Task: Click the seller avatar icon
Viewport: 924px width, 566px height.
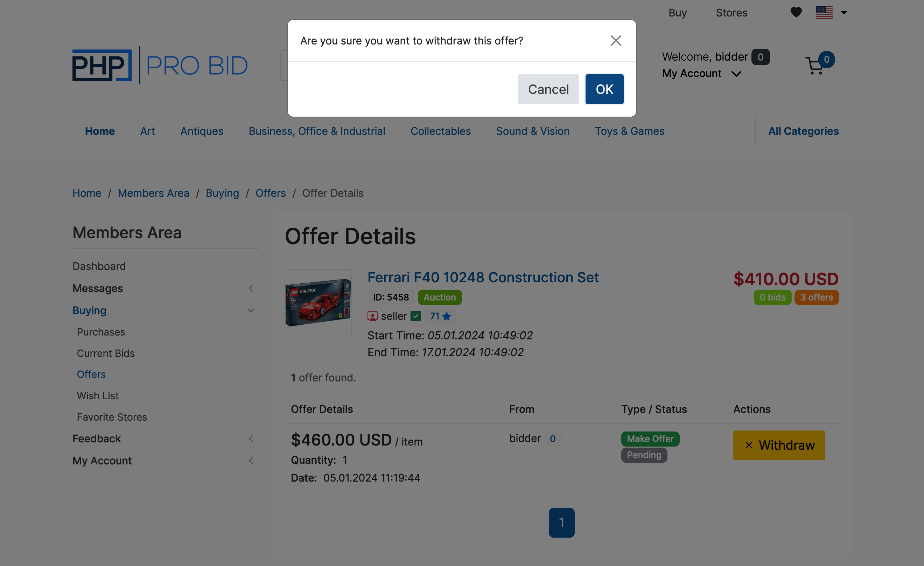Action: (372, 316)
